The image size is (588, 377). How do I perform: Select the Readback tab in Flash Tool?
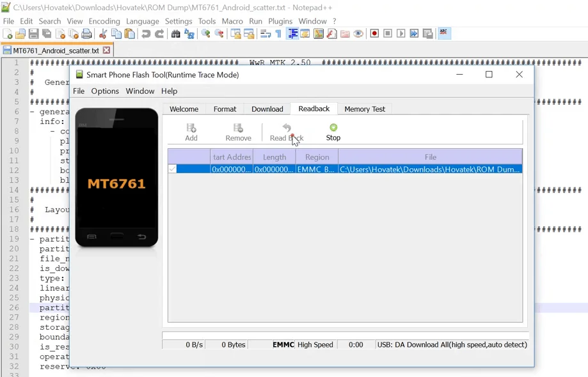(x=314, y=109)
